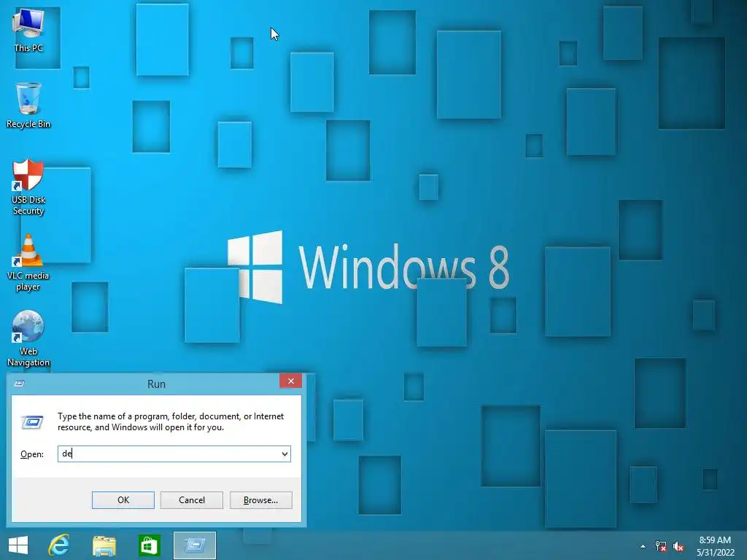The height and width of the screenshot is (560, 747).
Task: Click the Run dialog title bar icon
Action: [x=20, y=384]
